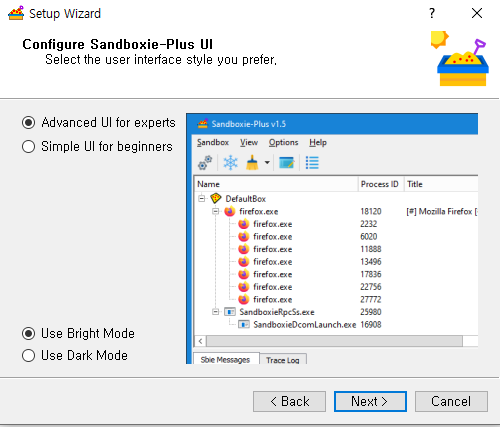Open the broom icon dropdown arrow

click(267, 163)
